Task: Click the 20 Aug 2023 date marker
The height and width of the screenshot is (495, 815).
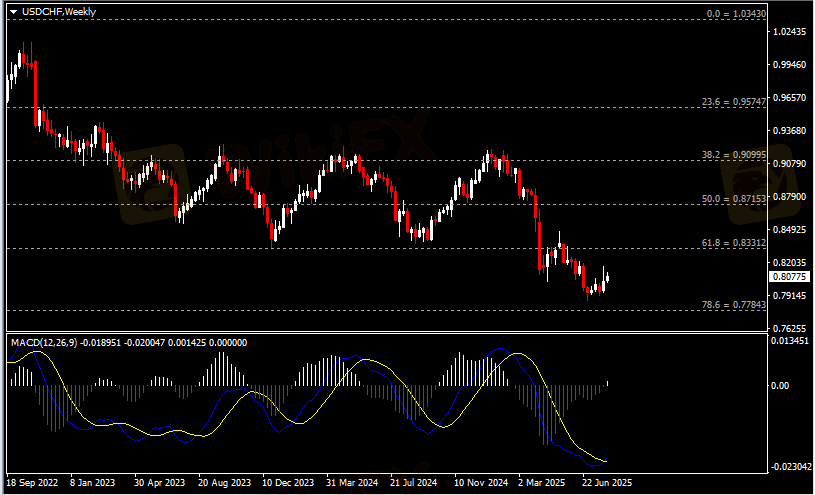Action: [x=225, y=482]
